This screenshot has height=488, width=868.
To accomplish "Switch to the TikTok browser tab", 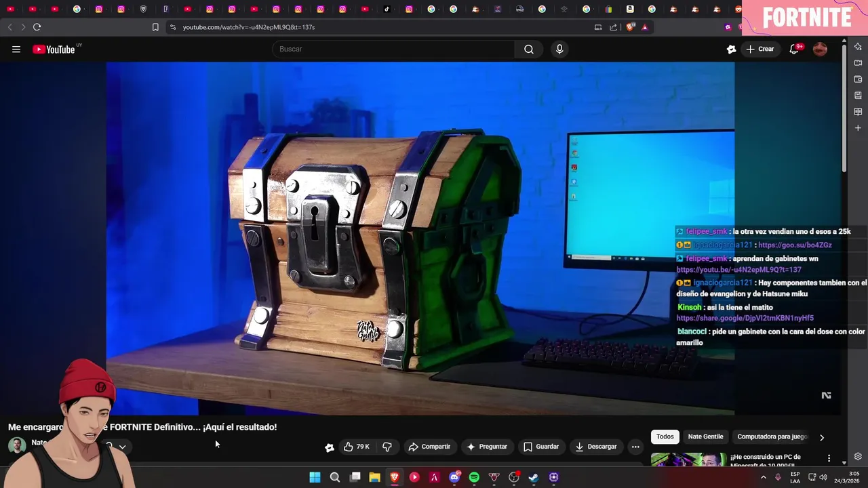I will [x=387, y=9].
